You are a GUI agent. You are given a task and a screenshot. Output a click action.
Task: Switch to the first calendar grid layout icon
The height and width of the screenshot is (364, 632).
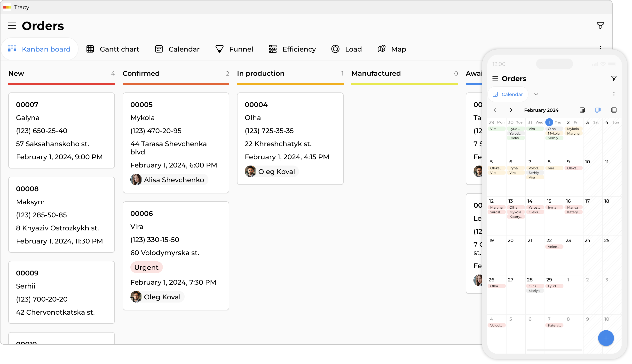pyautogui.click(x=582, y=110)
